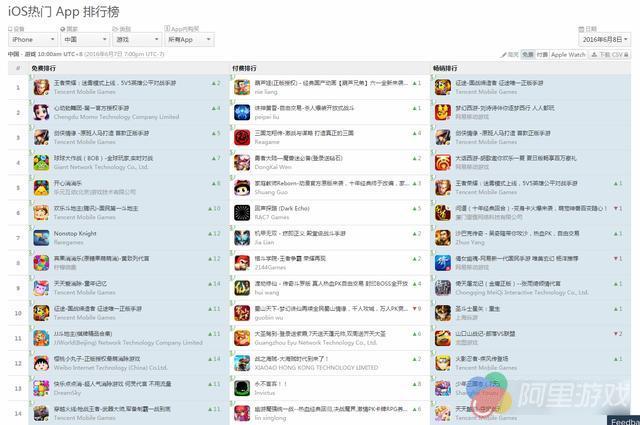Expand the 游戏 category dropdown
Image resolution: width=640 pixels, height=425 pixels.
click(137, 39)
